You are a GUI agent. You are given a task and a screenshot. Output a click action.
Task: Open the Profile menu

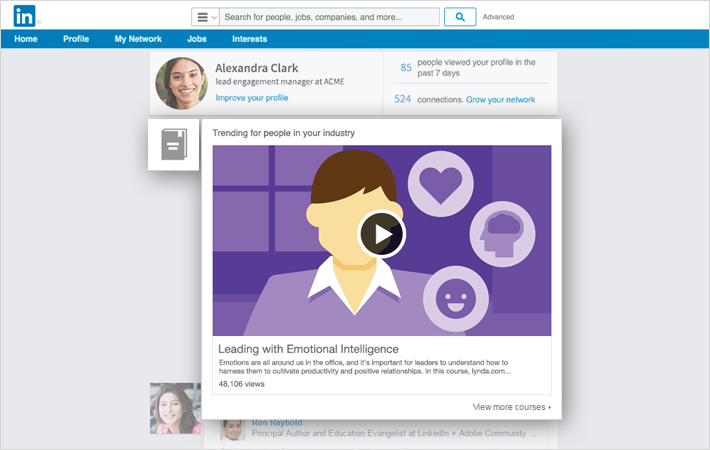[76, 39]
